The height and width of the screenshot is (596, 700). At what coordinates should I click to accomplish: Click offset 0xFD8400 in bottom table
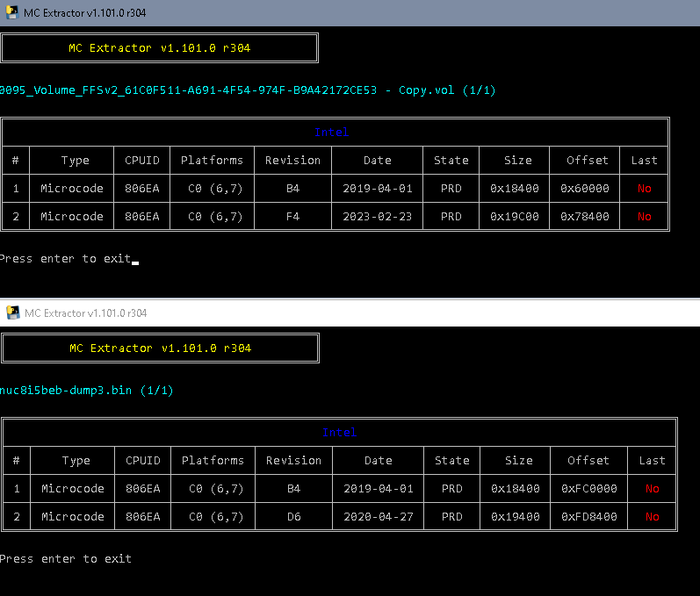[x=589, y=517]
